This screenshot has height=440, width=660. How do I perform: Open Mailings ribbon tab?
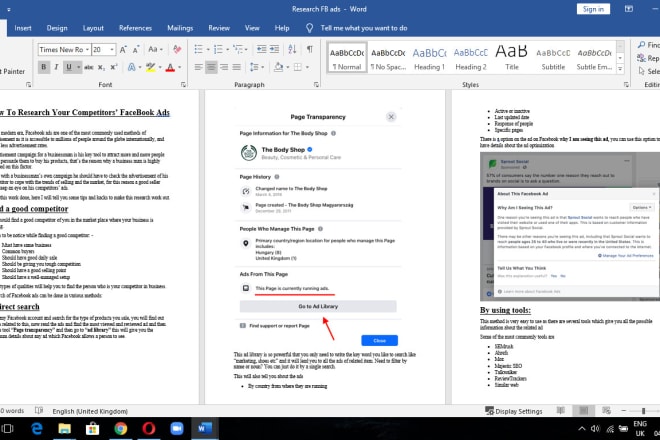pyautogui.click(x=180, y=28)
